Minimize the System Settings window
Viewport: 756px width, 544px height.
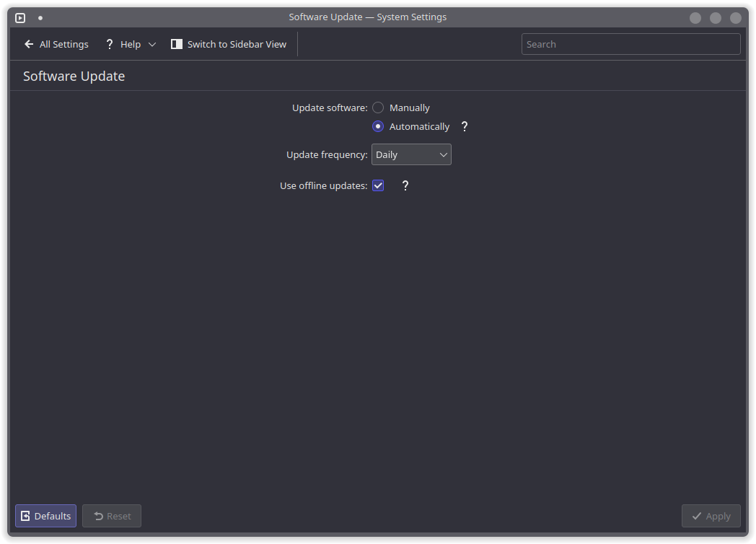[695, 18]
